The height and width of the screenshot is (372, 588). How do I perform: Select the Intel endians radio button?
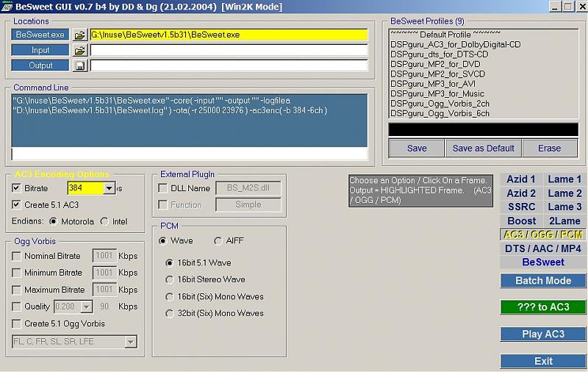pos(104,221)
